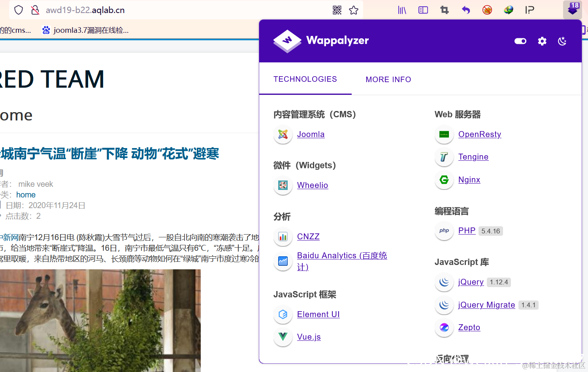Open the Vue.js framework link

click(x=309, y=337)
